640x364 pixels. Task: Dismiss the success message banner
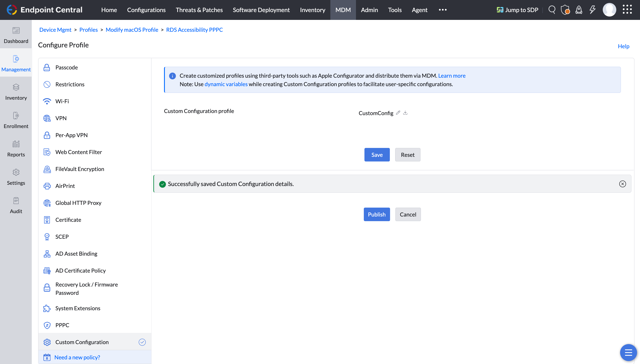click(622, 184)
